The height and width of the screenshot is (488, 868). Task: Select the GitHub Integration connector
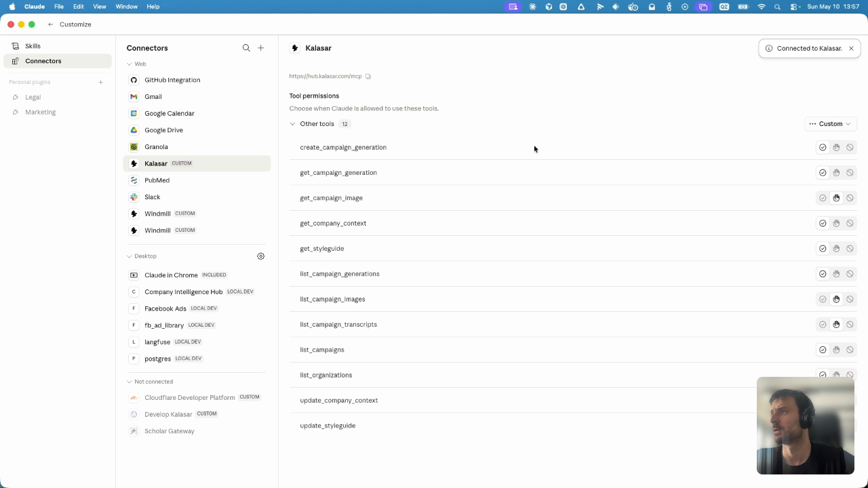(x=197, y=80)
